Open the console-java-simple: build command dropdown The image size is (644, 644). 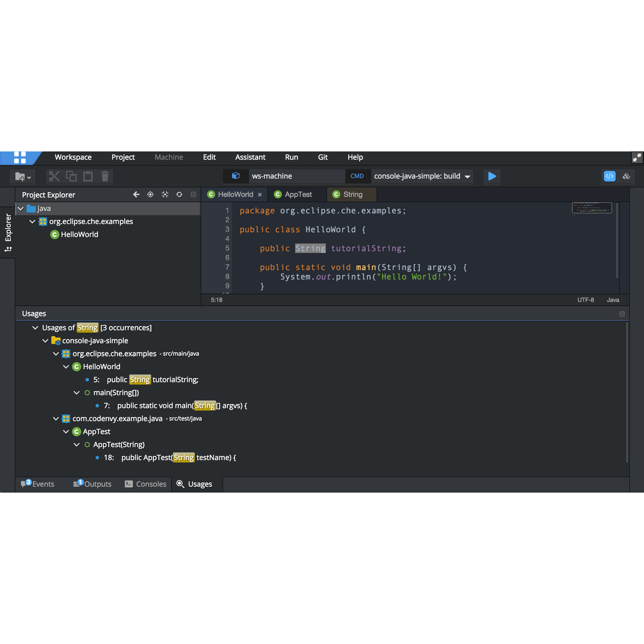click(467, 177)
